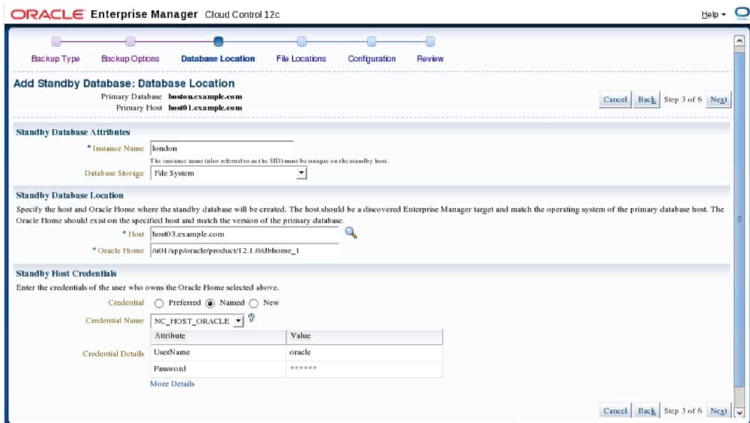The height and width of the screenshot is (423, 750).
Task: Open the More Details link
Action: pyautogui.click(x=172, y=384)
